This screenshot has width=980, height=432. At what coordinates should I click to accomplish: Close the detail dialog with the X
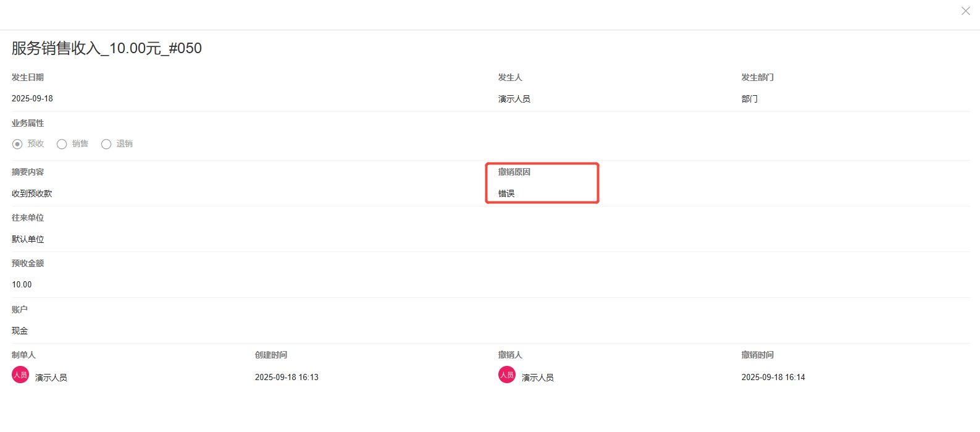tap(965, 11)
